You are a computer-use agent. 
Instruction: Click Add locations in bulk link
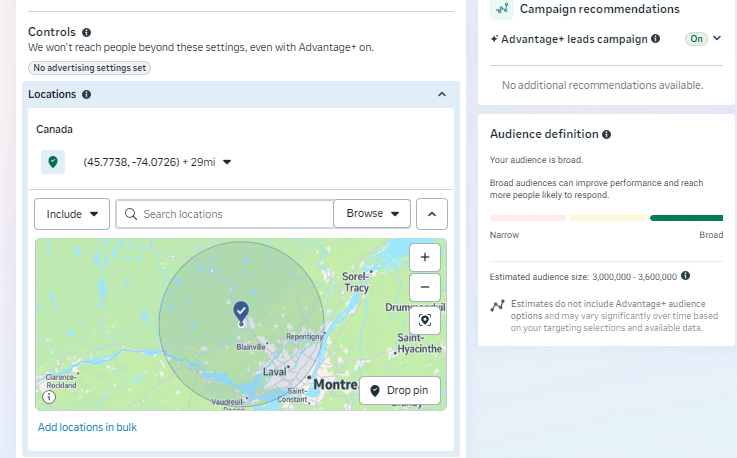click(x=87, y=427)
